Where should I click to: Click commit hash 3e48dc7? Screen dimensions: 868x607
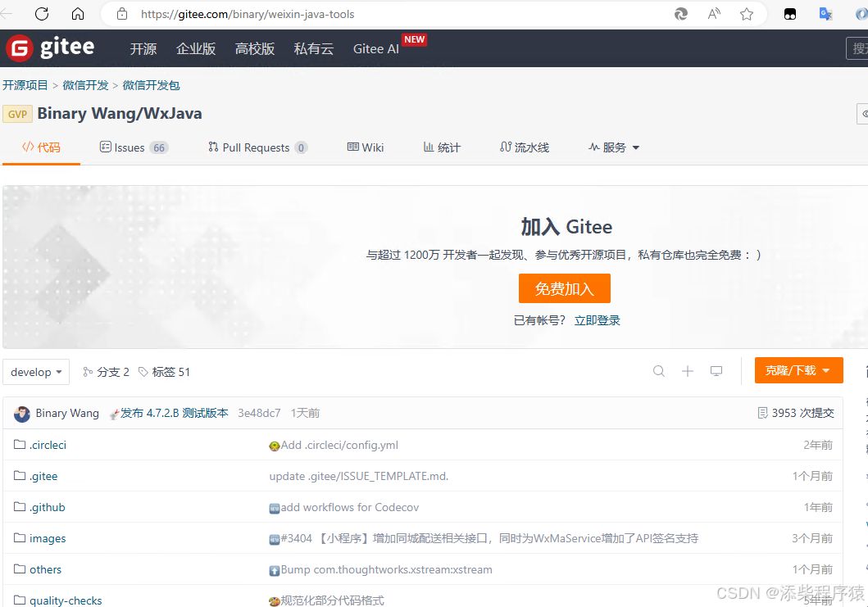point(259,414)
